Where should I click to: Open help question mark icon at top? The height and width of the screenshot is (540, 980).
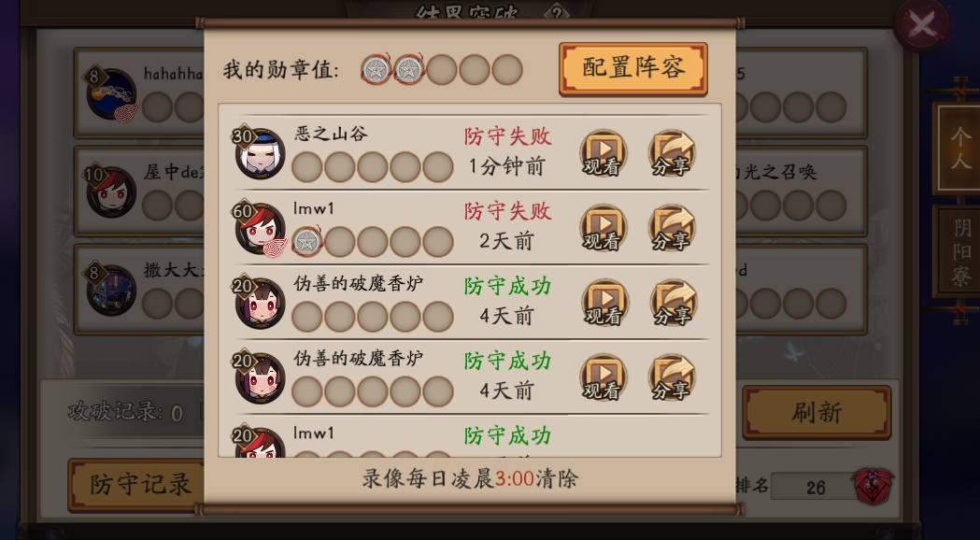pos(555,12)
